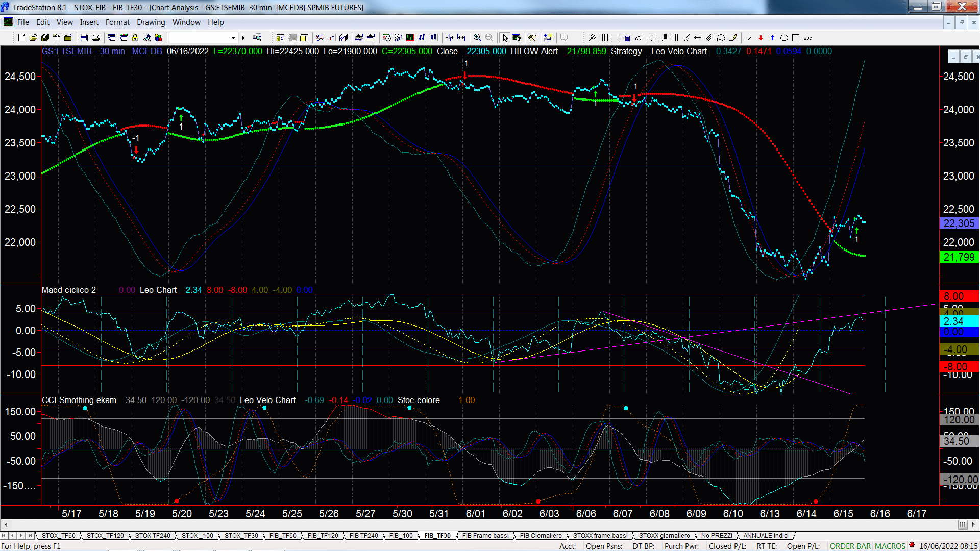Switch to the ANNUALE Indici tab
Viewport: 980px width, 551px height.
click(x=766, y=535)
